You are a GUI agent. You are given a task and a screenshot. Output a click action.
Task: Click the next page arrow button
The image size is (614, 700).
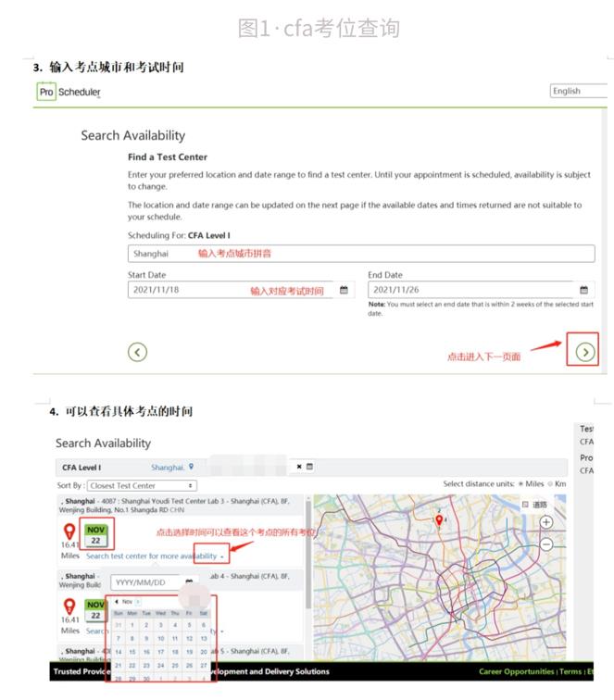click(x=585, y=351)
